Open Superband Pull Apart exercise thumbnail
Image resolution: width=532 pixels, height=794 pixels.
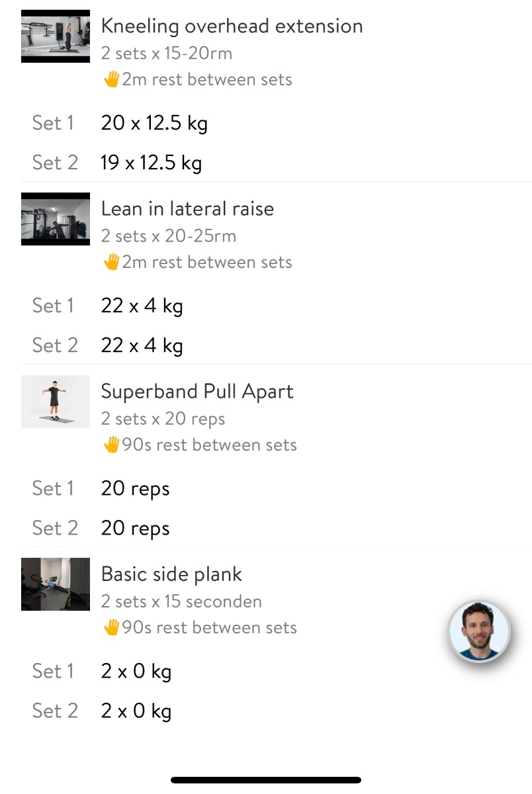pyautogui.click(x=56, y=402)
